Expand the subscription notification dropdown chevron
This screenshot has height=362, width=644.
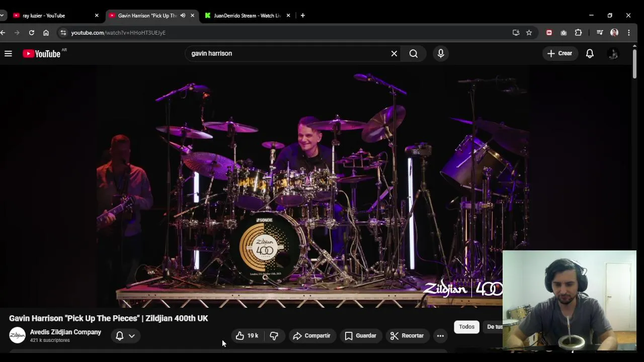coord(132,336)
